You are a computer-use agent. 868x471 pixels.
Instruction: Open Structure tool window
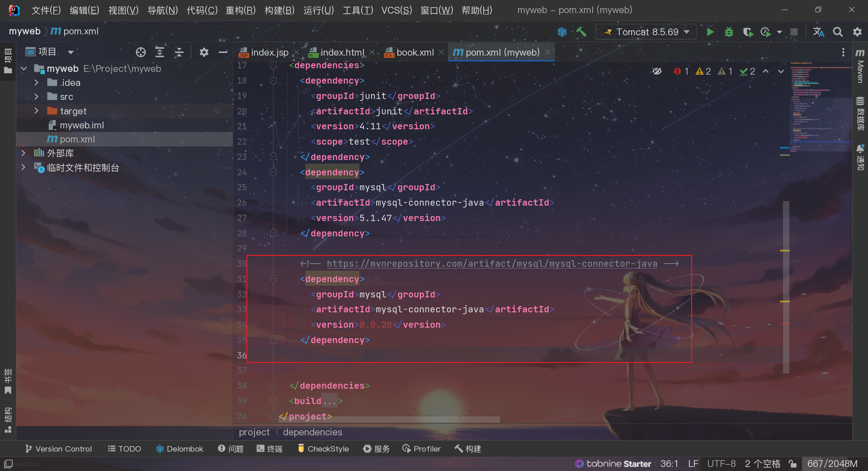pyautogui.click(x=8, y=420)
